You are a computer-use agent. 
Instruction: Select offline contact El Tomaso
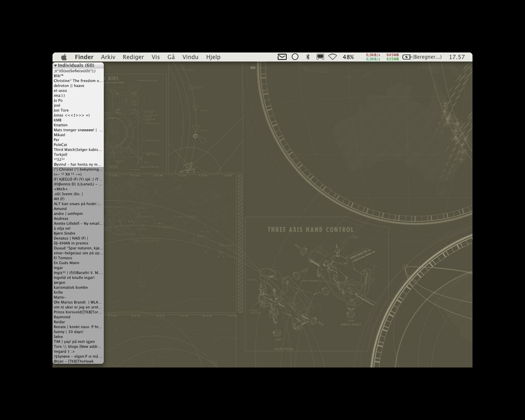coord(78,258)
